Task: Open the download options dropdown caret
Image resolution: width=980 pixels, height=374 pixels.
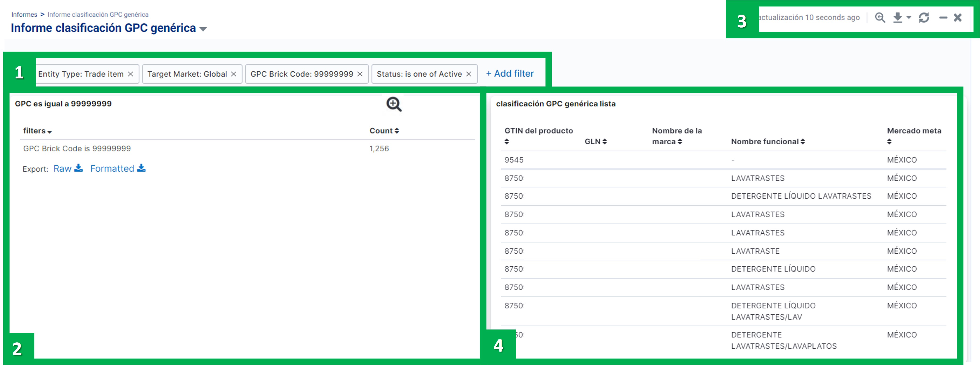Action: [x=909, y=17]
